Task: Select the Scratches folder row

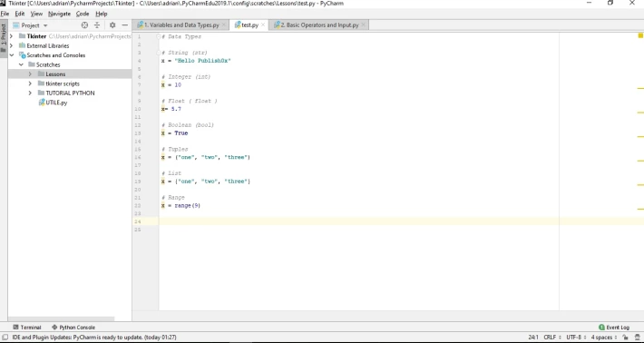Action: click(70, 64)
